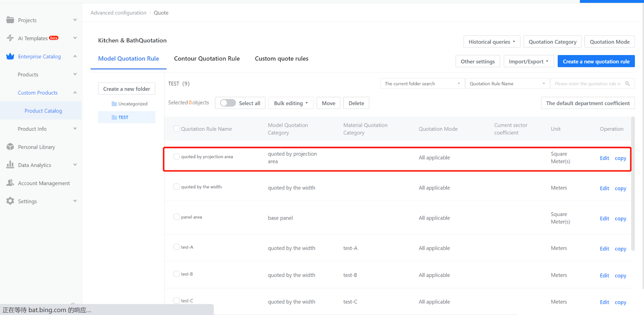Select the Uncategorized folder in tree
Image resolution: width=644 pixels, height=315 pixels.
coord(132,104)
